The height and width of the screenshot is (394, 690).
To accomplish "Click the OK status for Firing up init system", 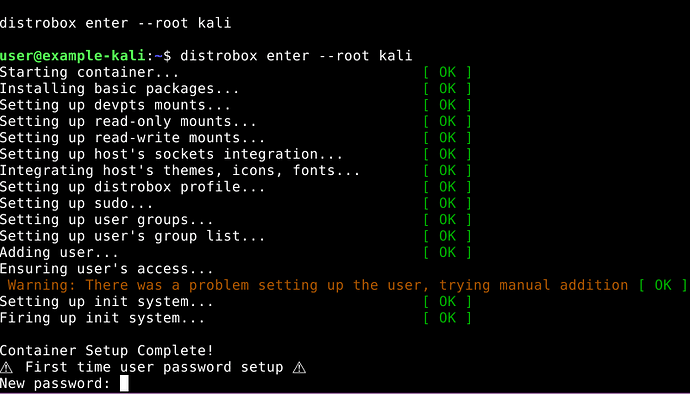I will [447, 318].
